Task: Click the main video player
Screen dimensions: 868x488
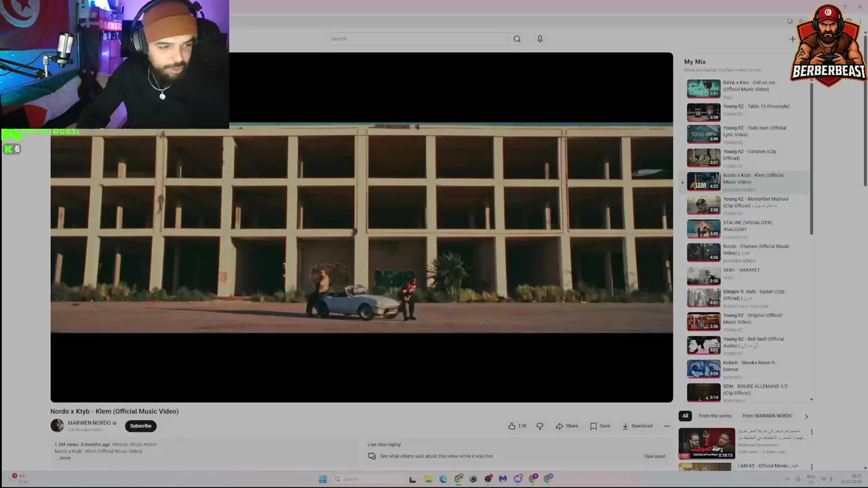Action: coord(361,227)
